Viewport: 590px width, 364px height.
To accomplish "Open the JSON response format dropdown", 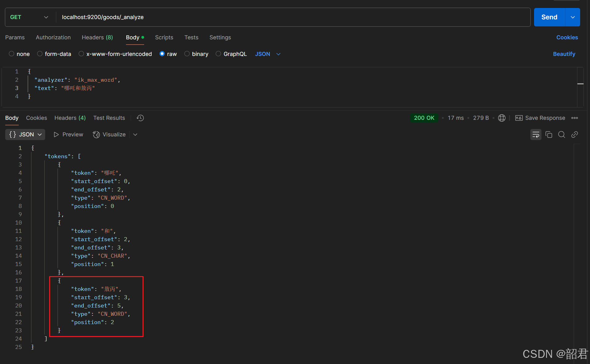I will pos(25,135).
